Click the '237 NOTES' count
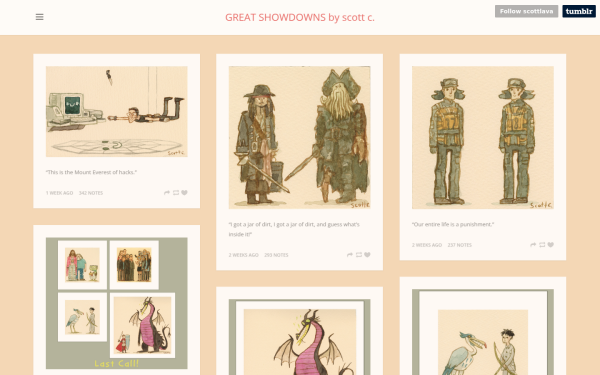The height and width of the screenshot is (375, 600). coord(460,245)
